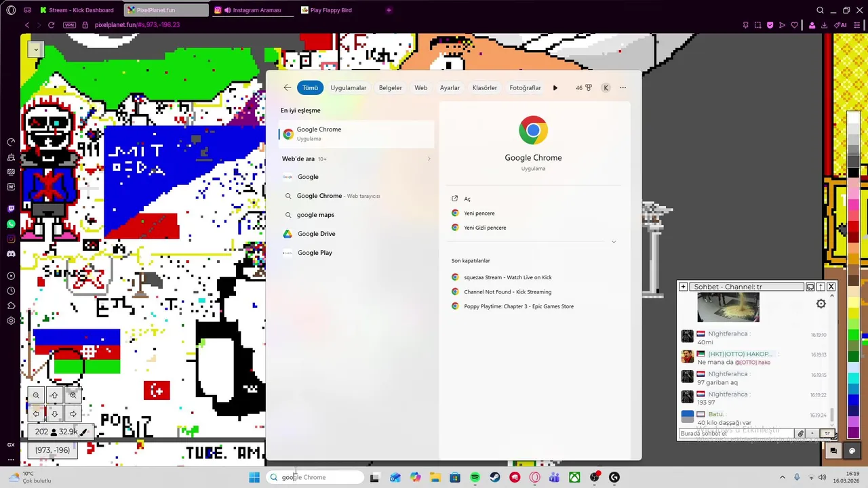Click the Windows Start button

tap(254, 477)
